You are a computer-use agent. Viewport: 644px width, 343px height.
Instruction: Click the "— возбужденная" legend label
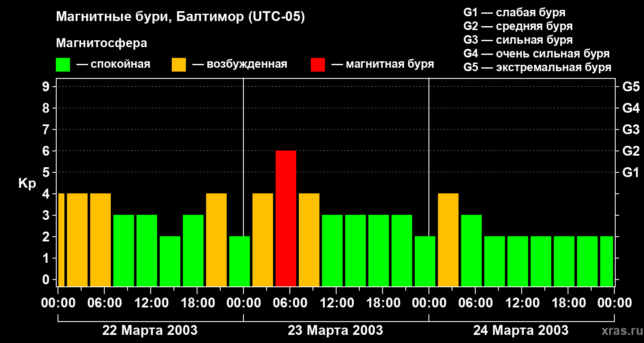[x=240, y=65]
